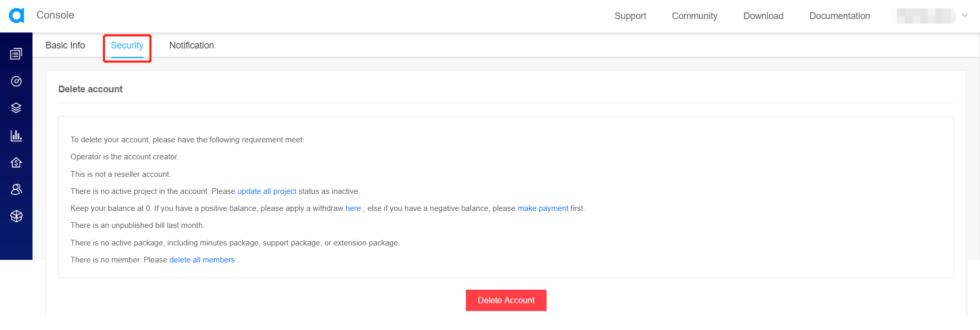Open the usage gauge sidebar icon
The height and width of the screenshot is (330, 980).
pos(16,81)
